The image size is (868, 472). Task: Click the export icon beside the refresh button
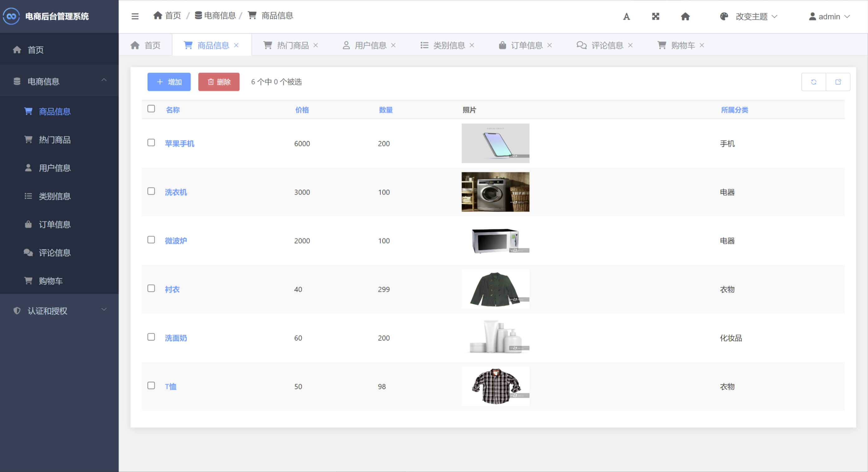point(839,82)
